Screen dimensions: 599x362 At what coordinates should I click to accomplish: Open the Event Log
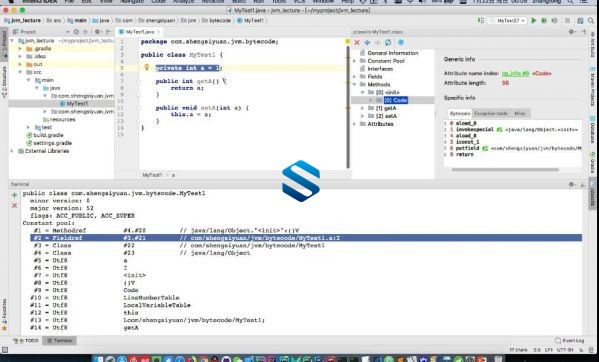(x=569, y=340)
